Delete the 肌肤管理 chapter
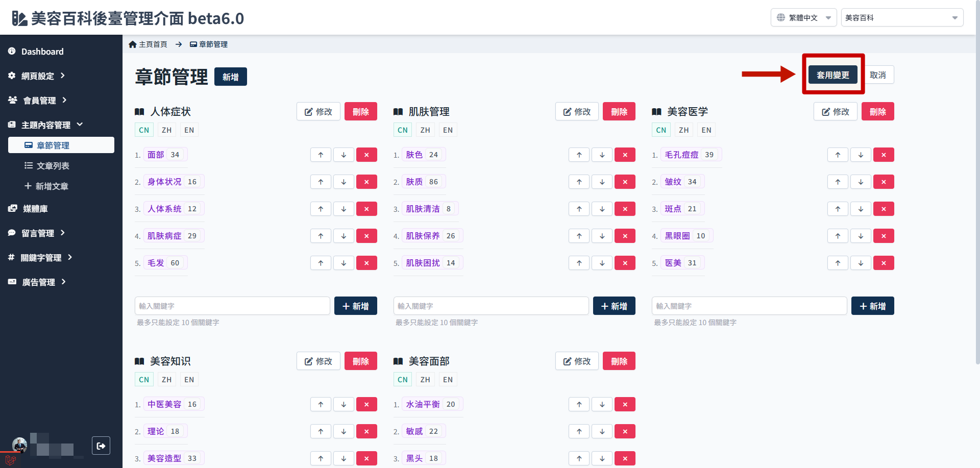The height and width of the screenshot is (468, 980). (x=619, y=111)
